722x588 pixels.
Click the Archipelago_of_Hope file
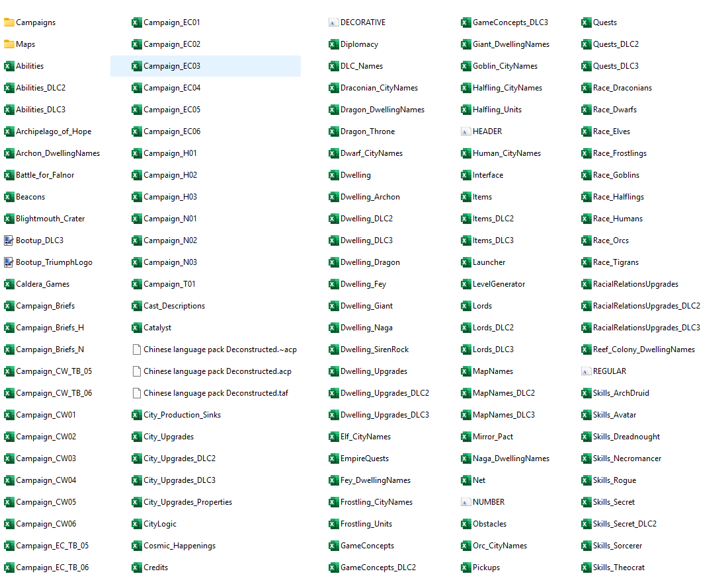click(48, 131)
